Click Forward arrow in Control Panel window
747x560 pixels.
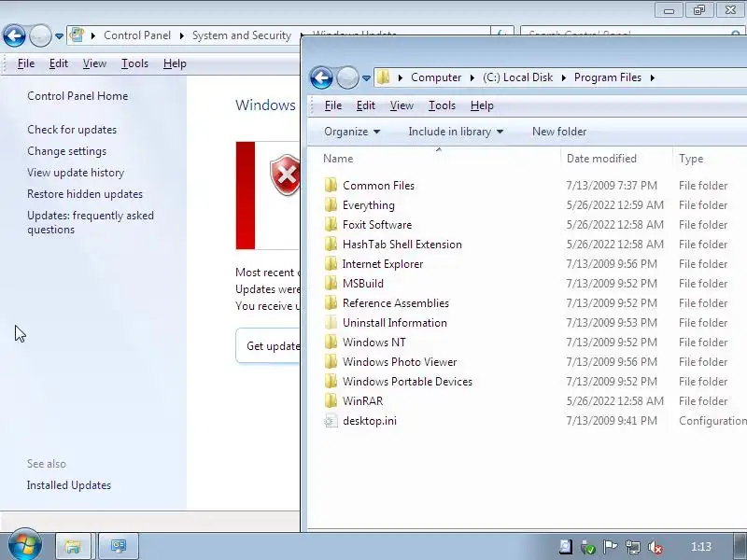pos(40,35)
